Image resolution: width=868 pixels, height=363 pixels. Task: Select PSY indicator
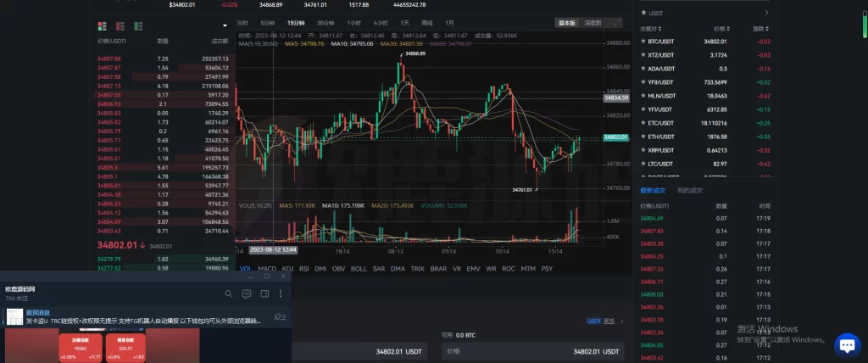tap(547, 269)
